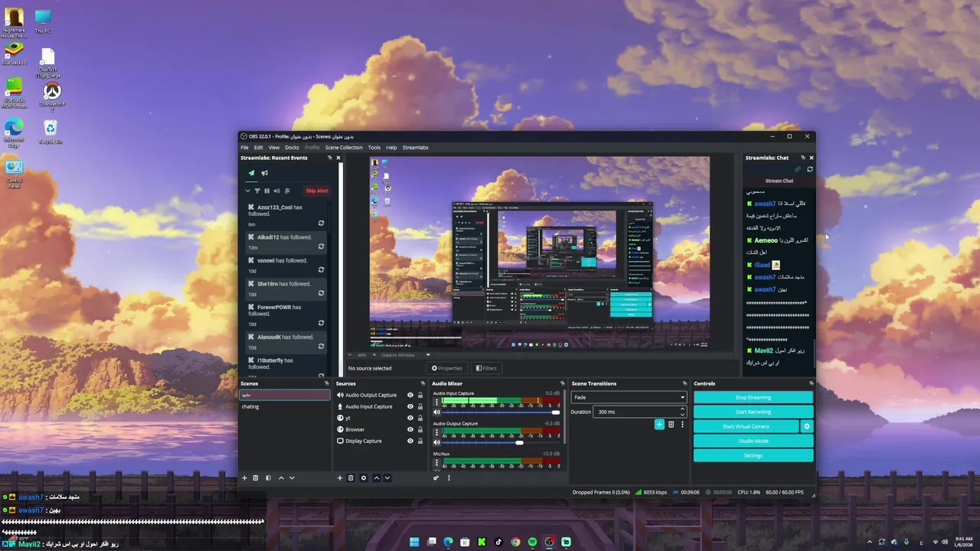The height and width of the screenshot is (551, 980).
Task: Mute alerts speaker icon in Recent Events
Action: [277, 191]
